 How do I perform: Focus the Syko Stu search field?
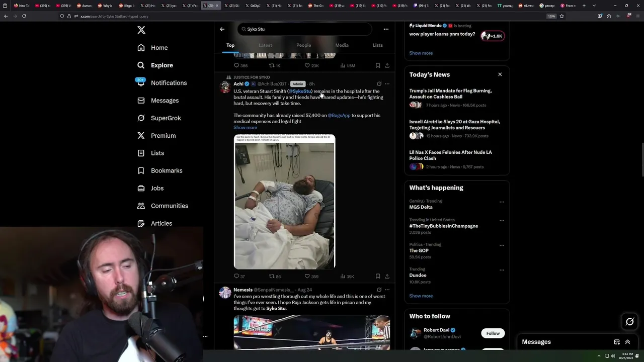(304, 29)
